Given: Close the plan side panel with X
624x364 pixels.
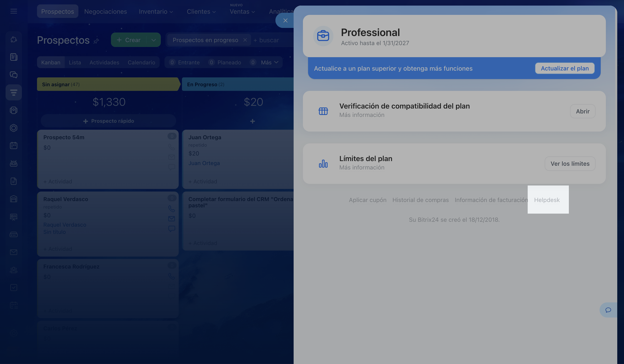Looking at the screenshot, I should [x=285, y=20].
